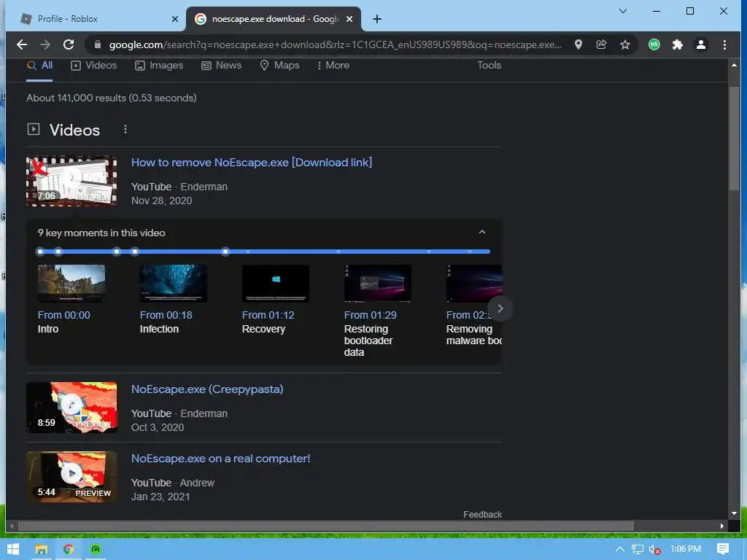Open a new browser tab
Viewport: 747px width, 560px height.
tap(377, 19)
